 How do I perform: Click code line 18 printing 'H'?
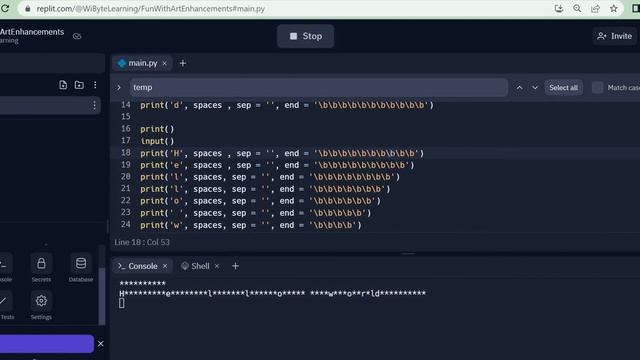tap(282, 153)
